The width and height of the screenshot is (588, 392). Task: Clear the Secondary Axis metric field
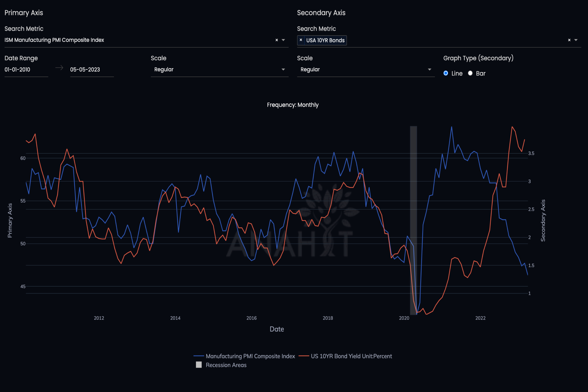pos(569,40)
